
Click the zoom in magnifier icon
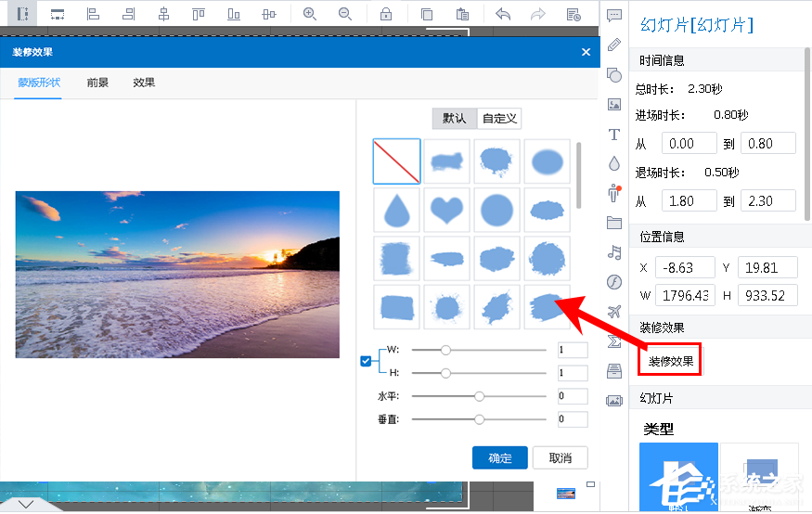(x=310, y=14)
